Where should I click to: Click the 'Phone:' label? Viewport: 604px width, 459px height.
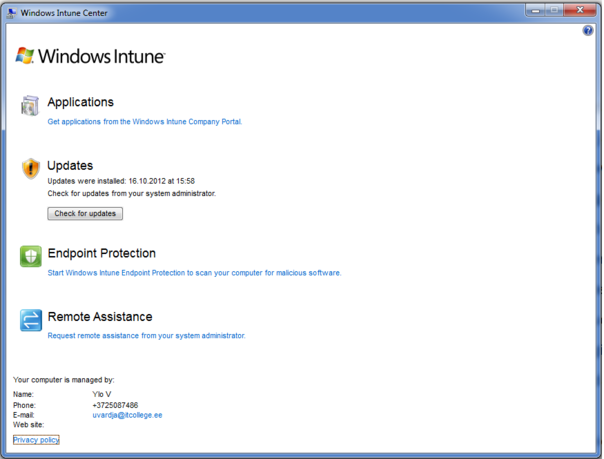(24, 405)
